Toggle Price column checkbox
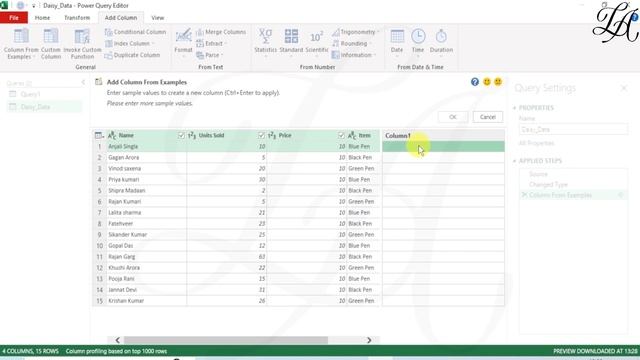The width and height of the screenshot is (640, 360). tap(341, 135)
